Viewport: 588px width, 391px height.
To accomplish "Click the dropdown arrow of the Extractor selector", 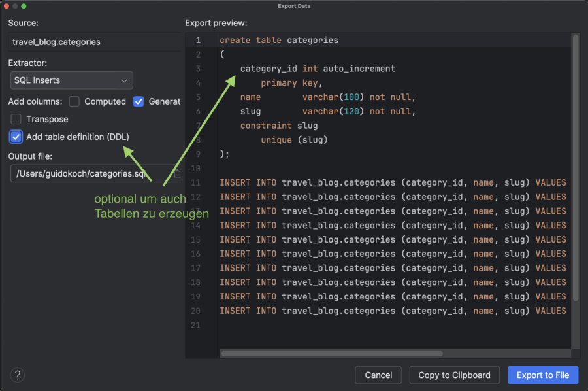I will (x=124, y=80).
